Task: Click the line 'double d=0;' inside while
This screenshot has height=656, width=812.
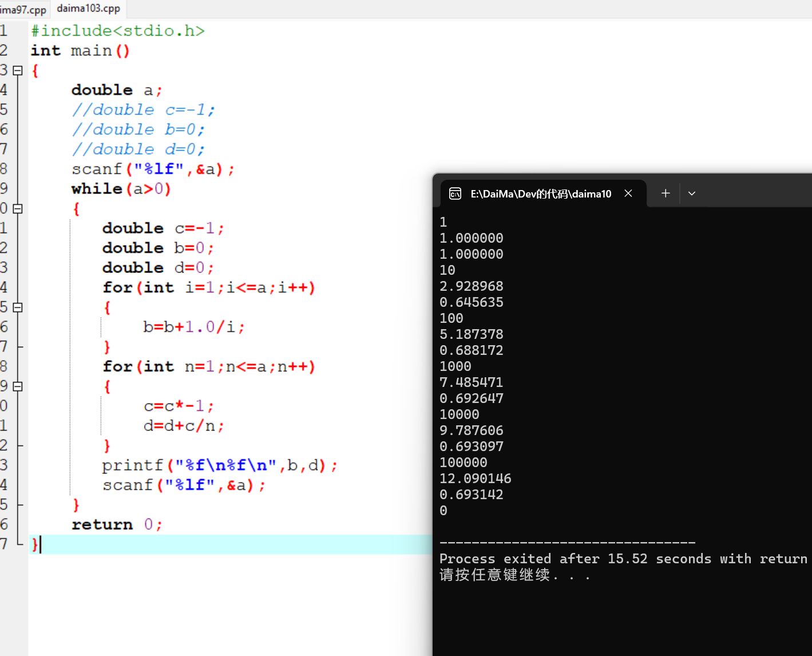Action: [x=159, y=268]
